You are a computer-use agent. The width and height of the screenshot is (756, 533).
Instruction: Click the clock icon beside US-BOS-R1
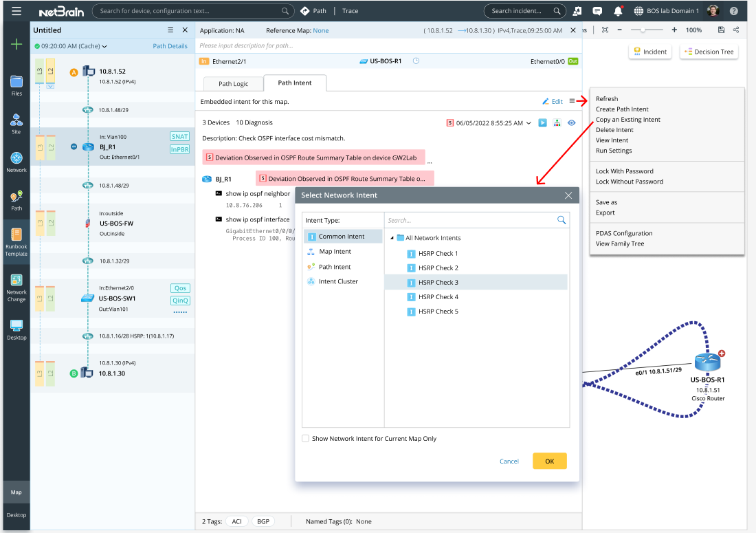tap(416, 61)
